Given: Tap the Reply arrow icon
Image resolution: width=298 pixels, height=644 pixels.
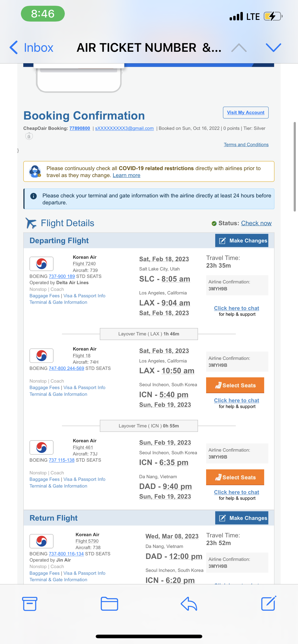Looking at the screenshot, I should [189, 604].
